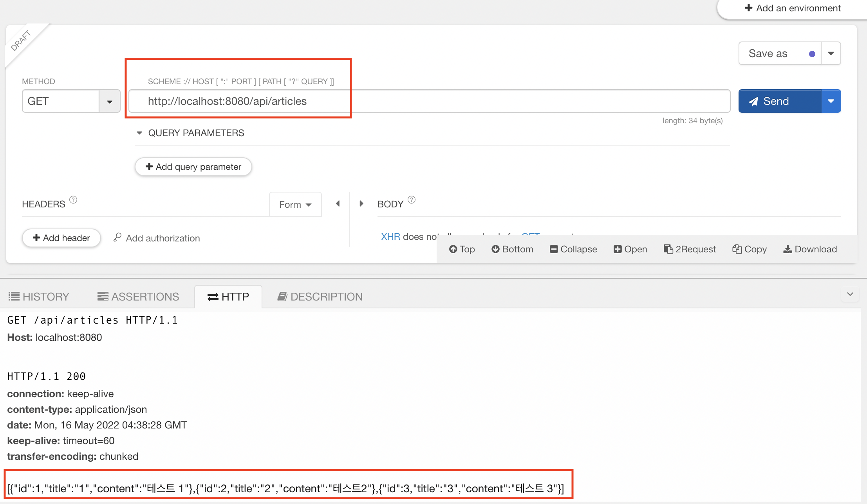
Task: Open the Send options dropdown arrow
Action: coord(831,101)
